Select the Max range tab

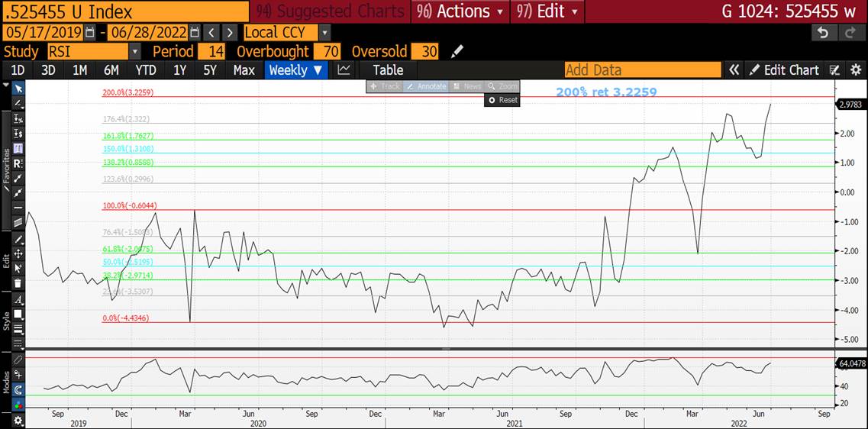click(x=244, y=70)
